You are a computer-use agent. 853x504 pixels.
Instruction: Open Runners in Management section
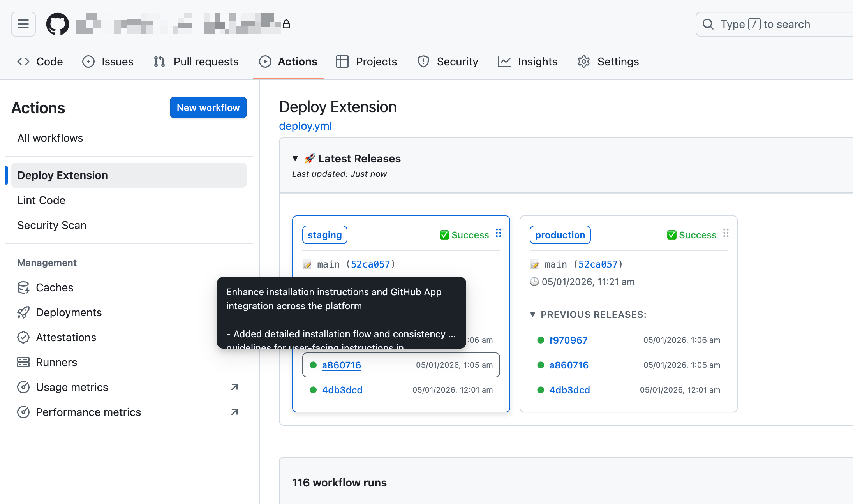coord(56,362)
